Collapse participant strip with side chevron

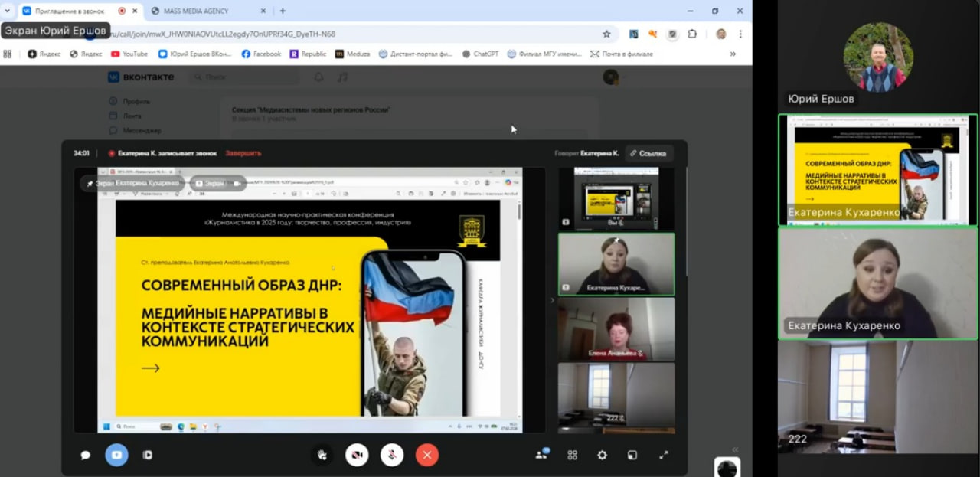551,300
